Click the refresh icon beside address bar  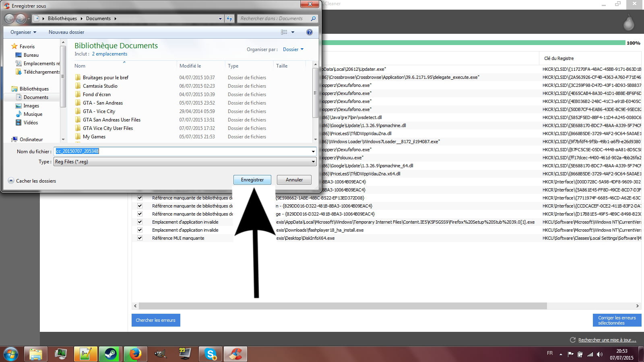229,19
